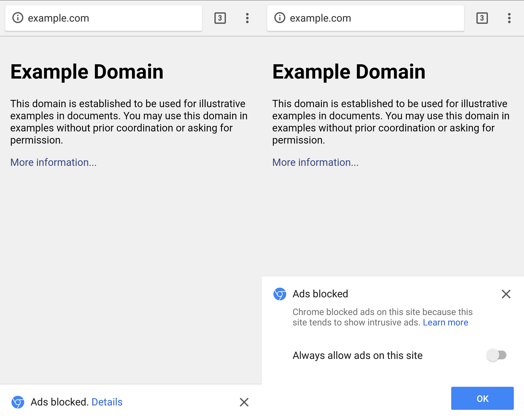Click site info icon in left address bar
Screen dimensions: 524x420
[18, 18]
